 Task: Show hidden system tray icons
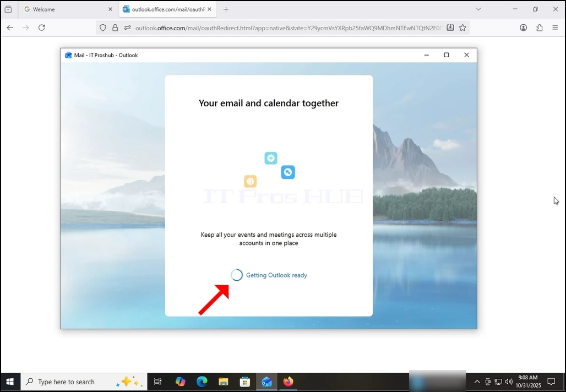477,382
